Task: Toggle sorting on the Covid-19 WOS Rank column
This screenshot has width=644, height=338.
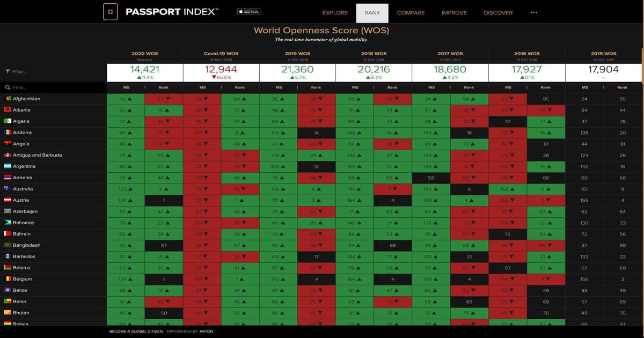Action: [x=240, y=86]
